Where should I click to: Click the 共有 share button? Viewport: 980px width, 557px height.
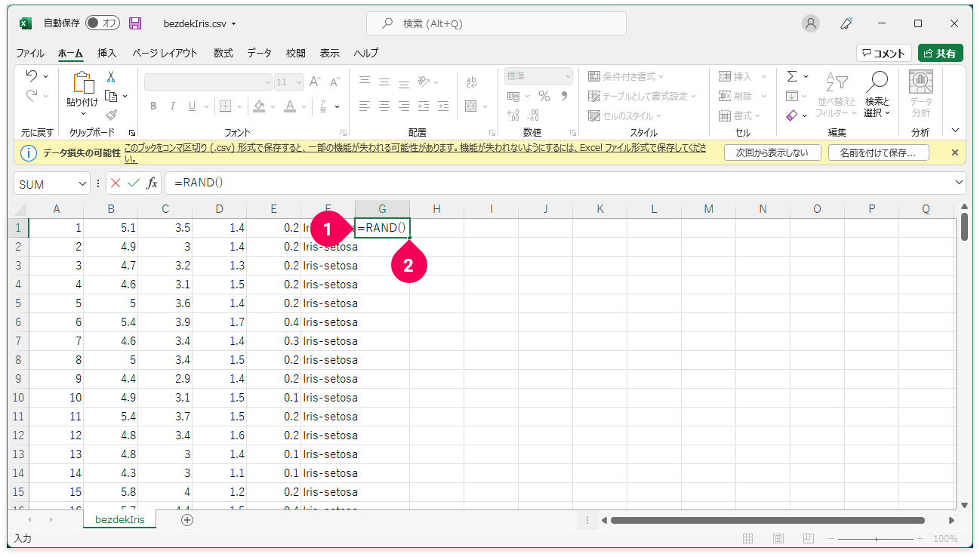tap(941, 53)
